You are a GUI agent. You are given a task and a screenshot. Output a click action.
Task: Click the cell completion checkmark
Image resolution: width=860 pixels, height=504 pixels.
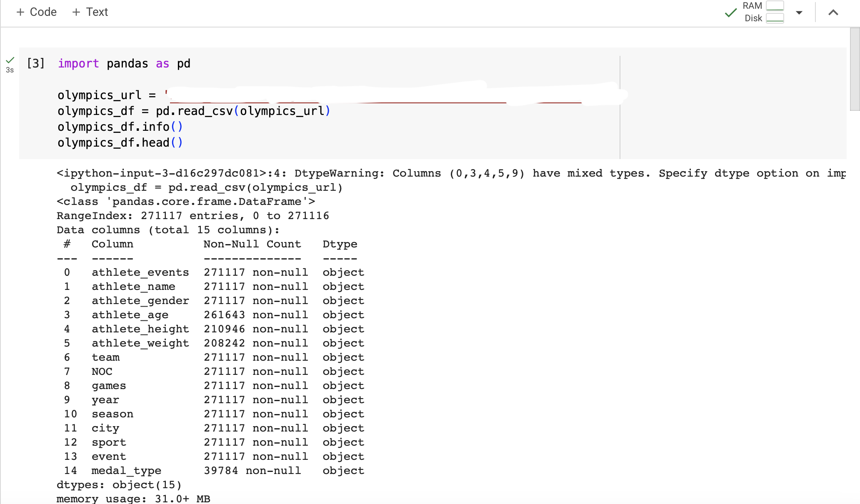click(x=10, y=60)
